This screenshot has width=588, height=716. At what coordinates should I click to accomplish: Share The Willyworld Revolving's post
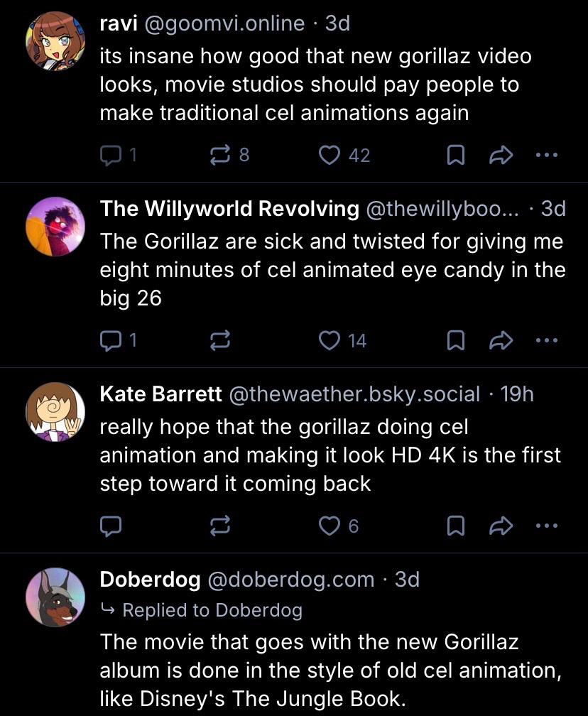(x=501, y=341)
